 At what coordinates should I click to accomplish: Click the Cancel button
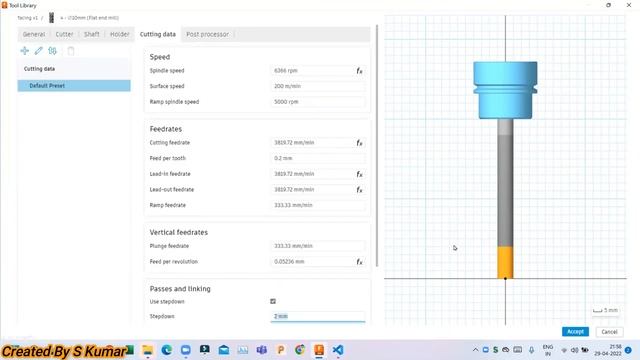[609, 331]
